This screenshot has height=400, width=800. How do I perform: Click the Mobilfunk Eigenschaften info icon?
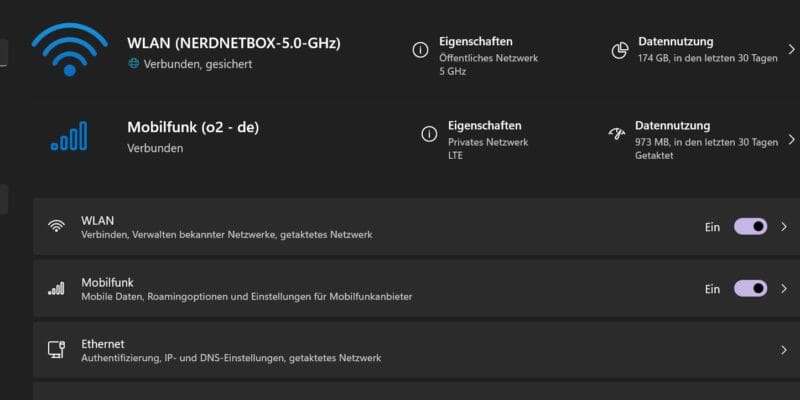[x=429, y=134]
